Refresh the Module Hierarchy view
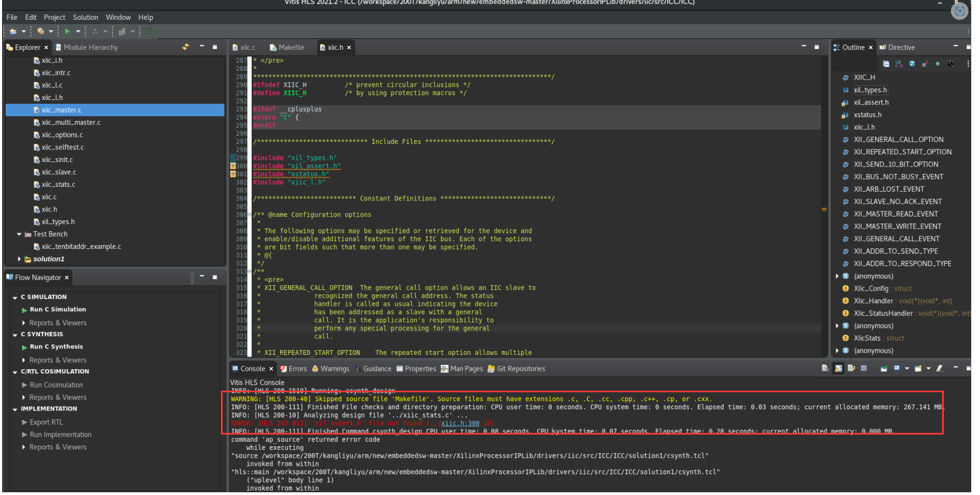The width and height of the screenshot is (980, 495). click(x=186, y=47)
